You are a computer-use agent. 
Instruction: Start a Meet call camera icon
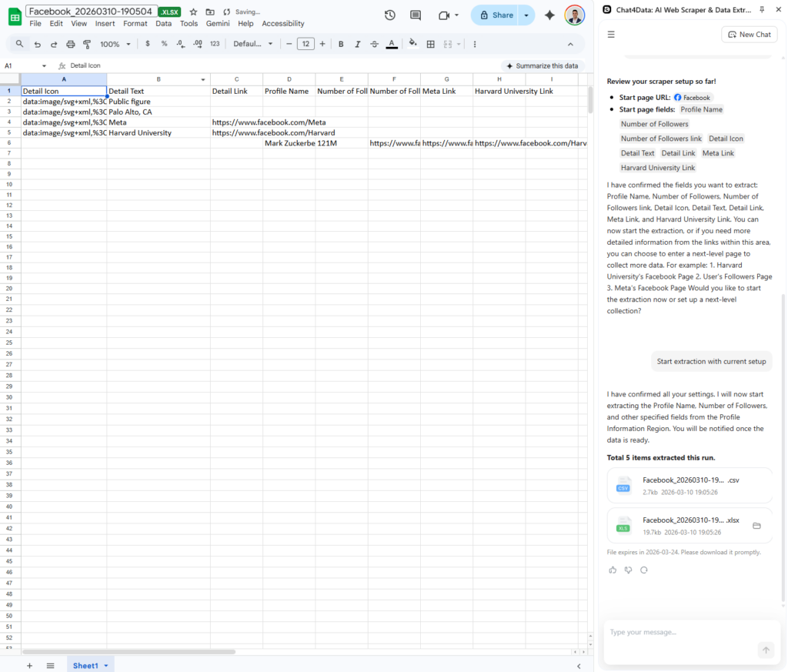point(444,15)
